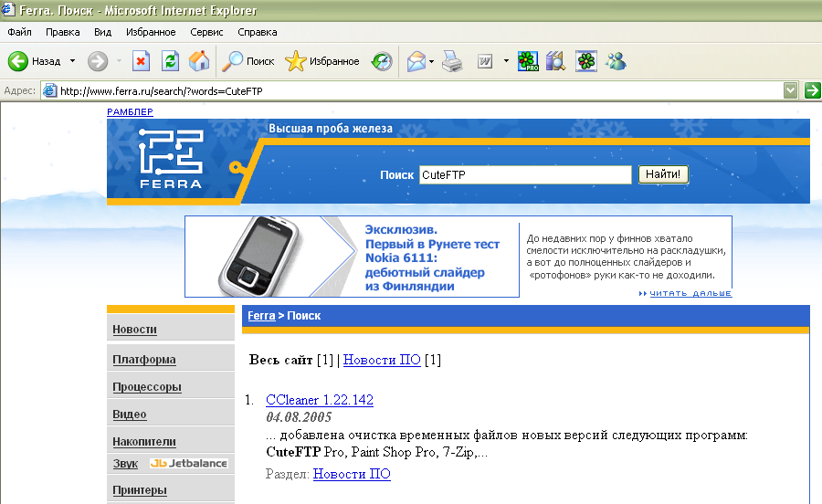Refresh the page with green arrows icon

point(170,61)
